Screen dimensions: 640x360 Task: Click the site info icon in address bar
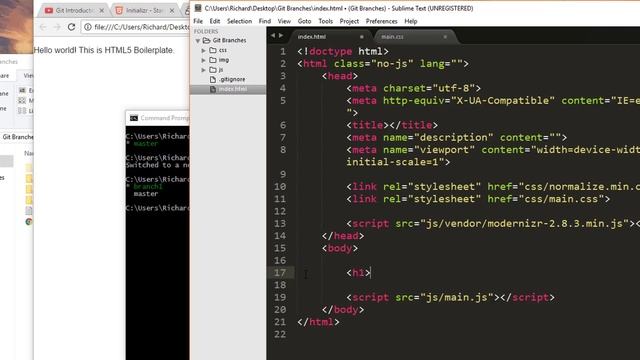(x=87, y=27)
